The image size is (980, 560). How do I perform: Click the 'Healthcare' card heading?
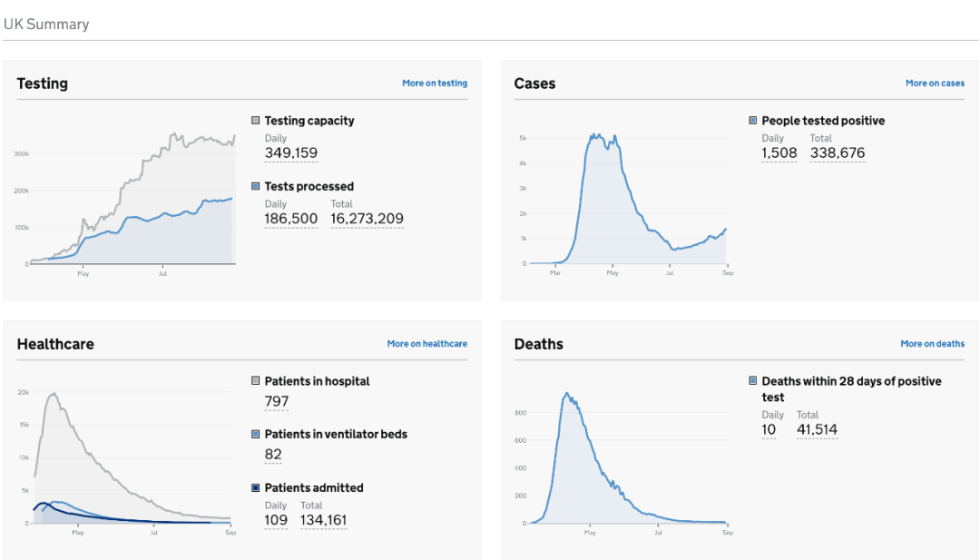pyautogui.click(x=55, y=344)
